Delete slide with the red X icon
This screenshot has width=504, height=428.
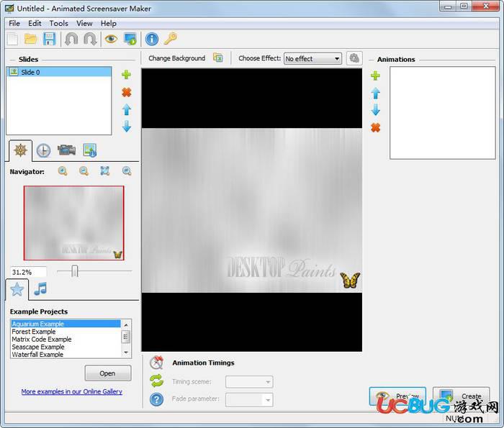(x=126, y=93)
